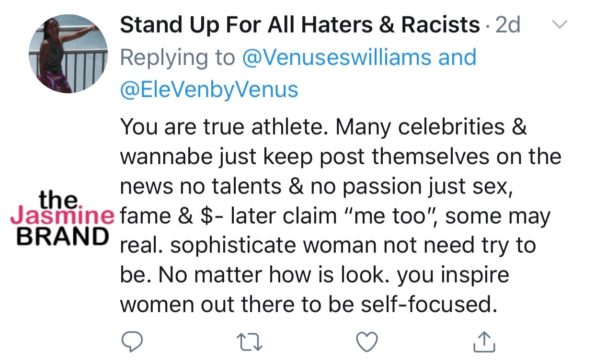This screenshot has width=595, height=362.
Task: Visit the @Venuseswilliams mention link
Action: (x=336, y=57)
